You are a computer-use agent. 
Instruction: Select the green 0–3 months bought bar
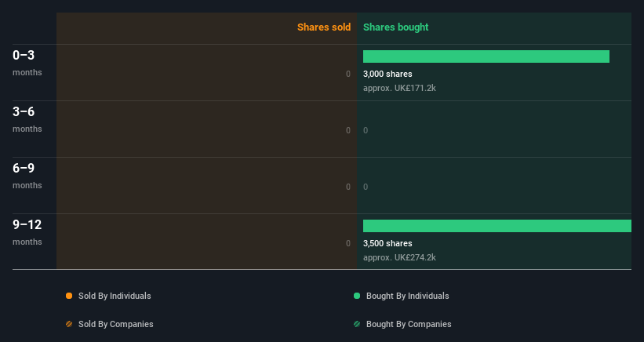[486, 56]
